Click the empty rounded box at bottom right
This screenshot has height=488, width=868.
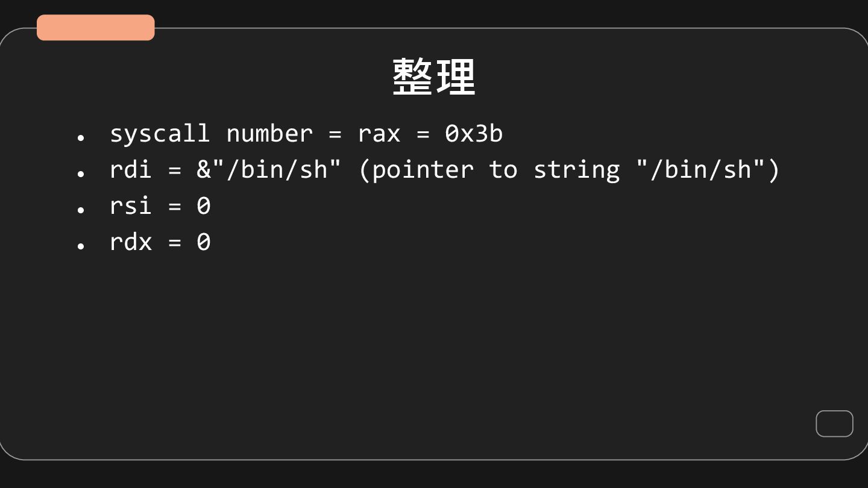[834, 424]
